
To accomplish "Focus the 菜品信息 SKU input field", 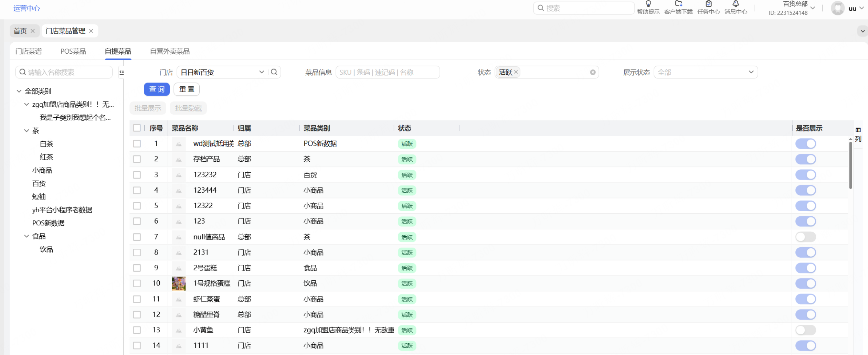I will (x=388, y=72).
